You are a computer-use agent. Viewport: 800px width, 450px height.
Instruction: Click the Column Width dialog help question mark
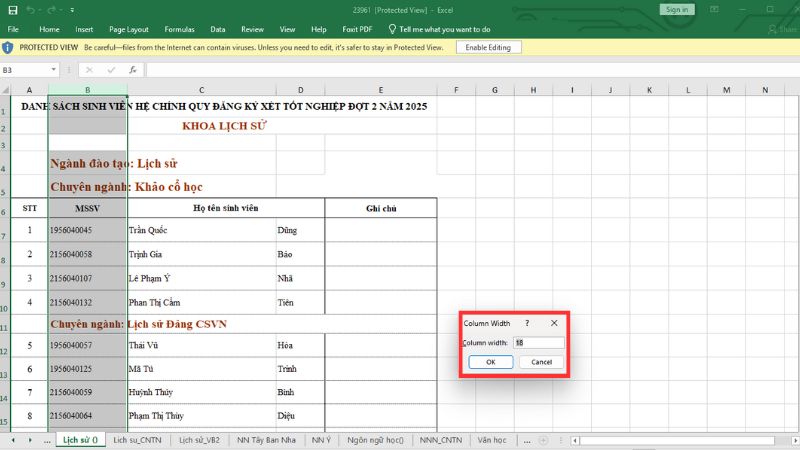(527, 323)
